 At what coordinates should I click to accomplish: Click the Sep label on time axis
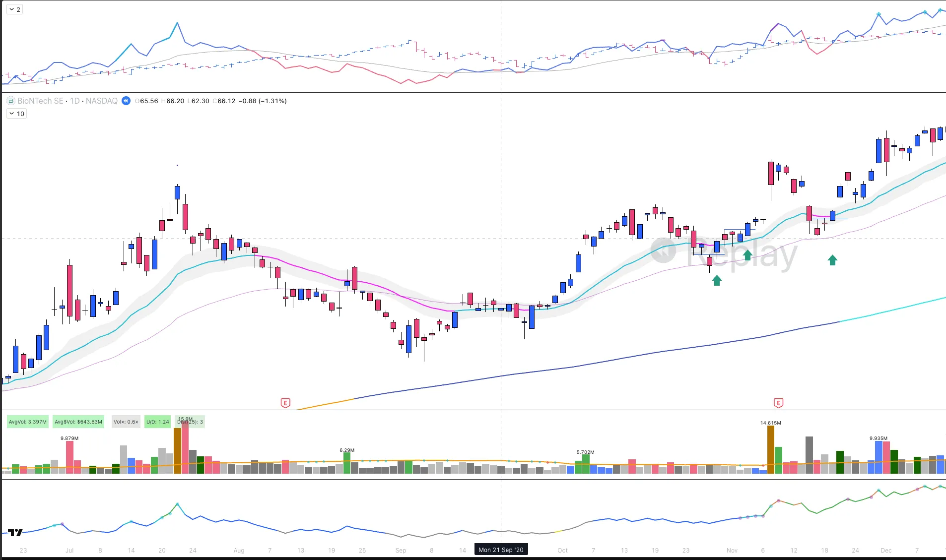(x=401, y=551)
